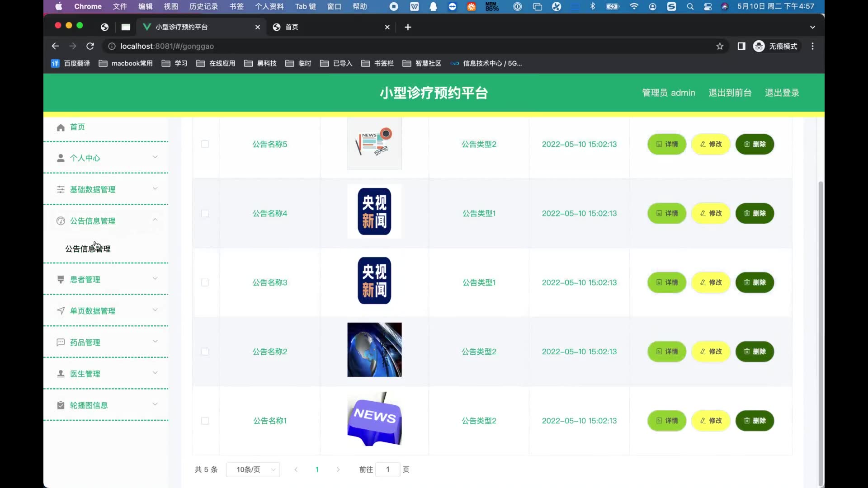Expand the 轮播图信息 chevron
The height and width of the screenshot is (488, 868).
[x=155, y=404]
